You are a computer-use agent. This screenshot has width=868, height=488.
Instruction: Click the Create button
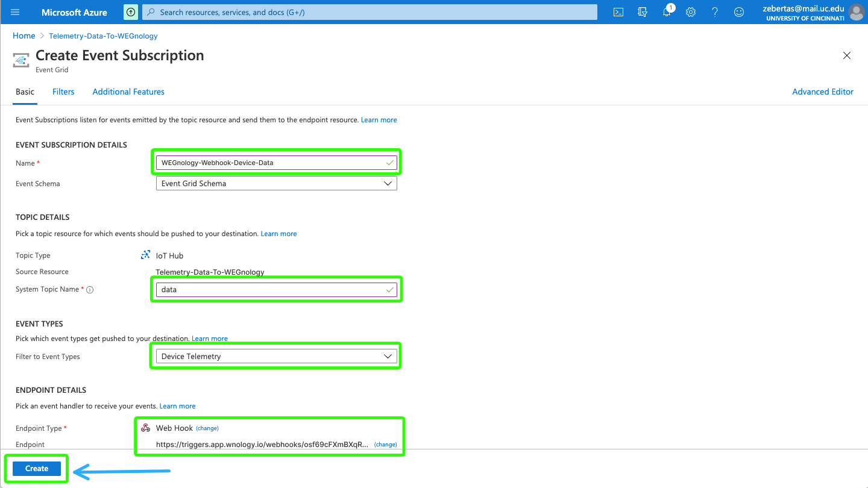point(36,468)
